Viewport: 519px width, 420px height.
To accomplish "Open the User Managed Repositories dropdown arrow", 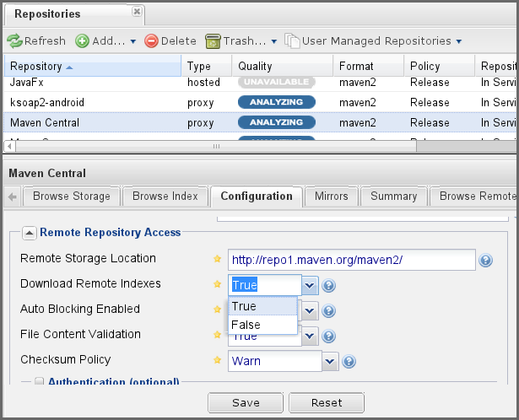I will coord(459,41).
